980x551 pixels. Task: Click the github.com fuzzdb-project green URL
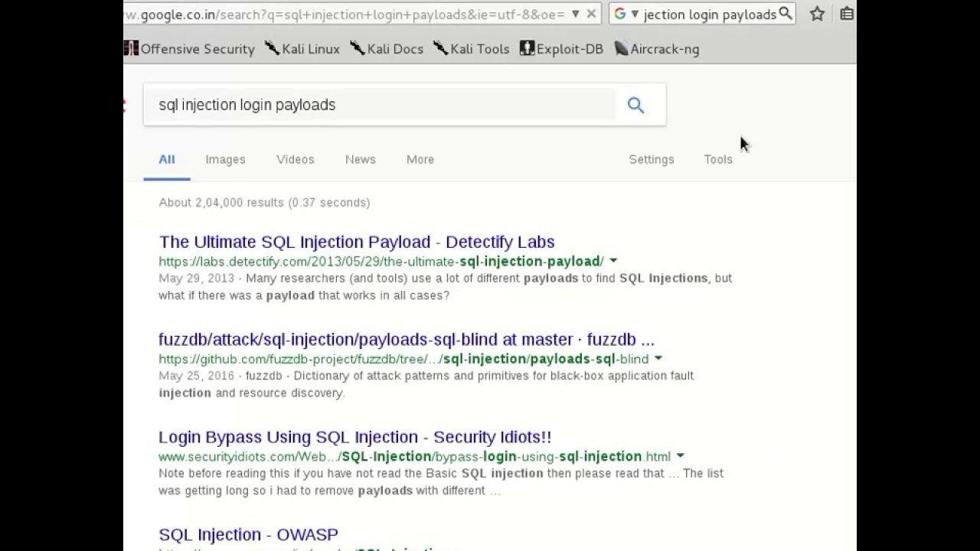403,359
